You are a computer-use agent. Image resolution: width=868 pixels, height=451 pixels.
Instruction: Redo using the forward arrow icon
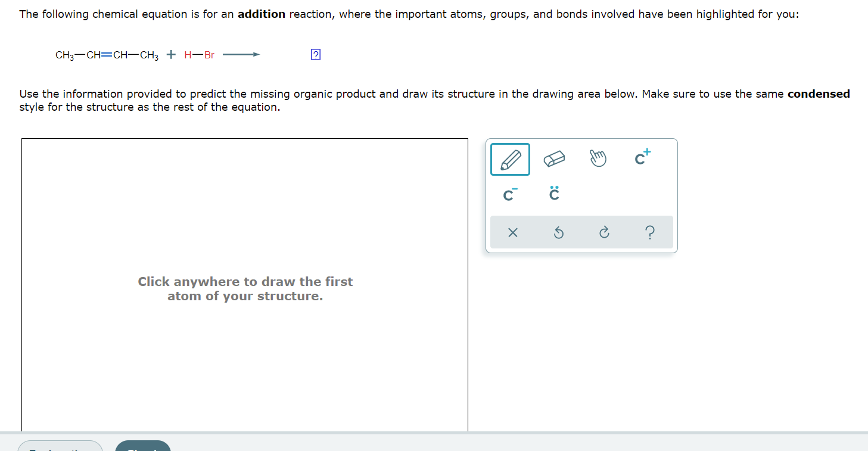click(603, 232)
